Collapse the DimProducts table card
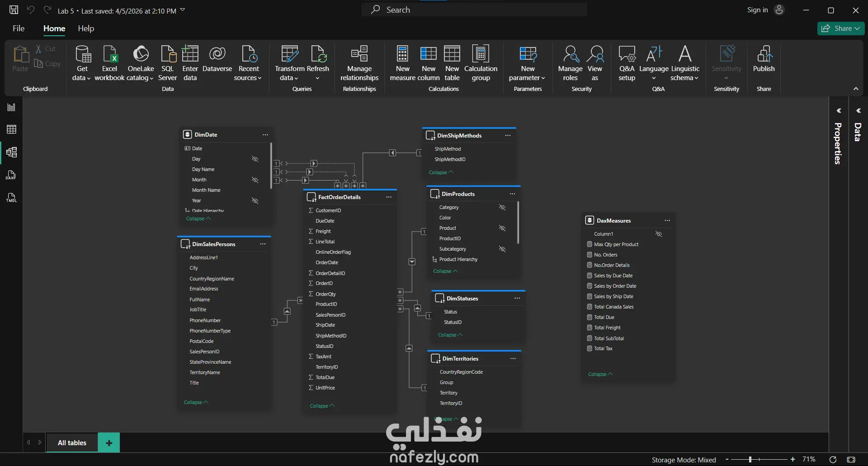 [446, 271]
